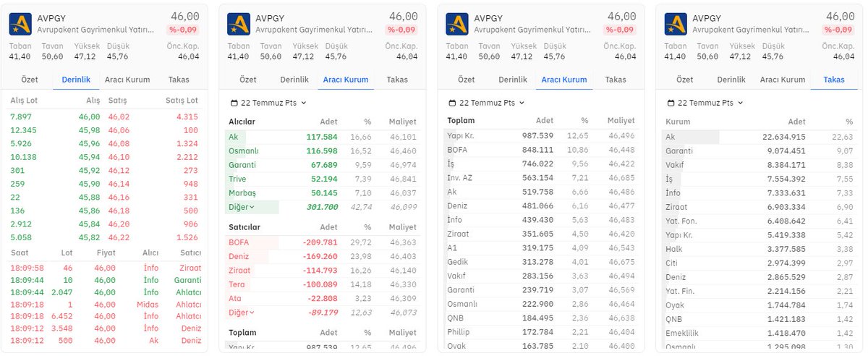Viewport: 868px width, 356px height.
Task: Click the Marbaş buyer row 50.145
Action: coord(322,193)
